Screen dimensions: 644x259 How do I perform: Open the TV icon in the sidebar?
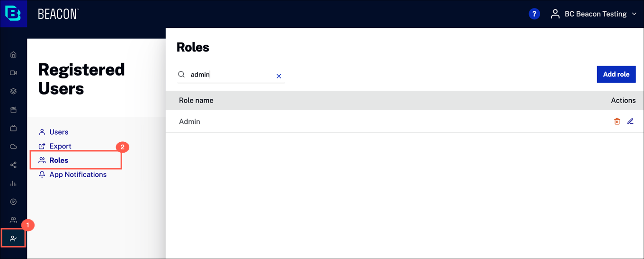(x=13, y=128)
